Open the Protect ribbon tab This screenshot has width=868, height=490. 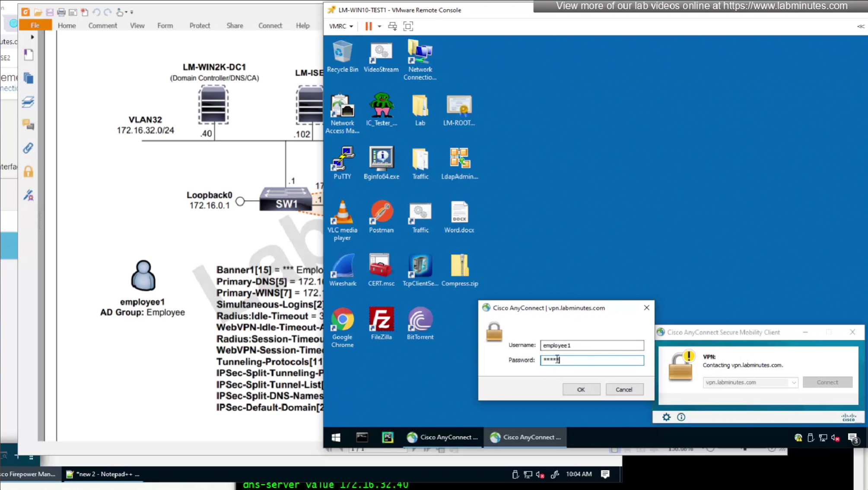tap(200, 26)
